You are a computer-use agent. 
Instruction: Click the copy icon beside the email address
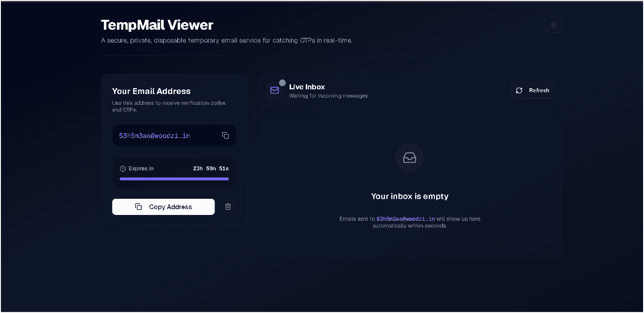(x=226, y=135)
